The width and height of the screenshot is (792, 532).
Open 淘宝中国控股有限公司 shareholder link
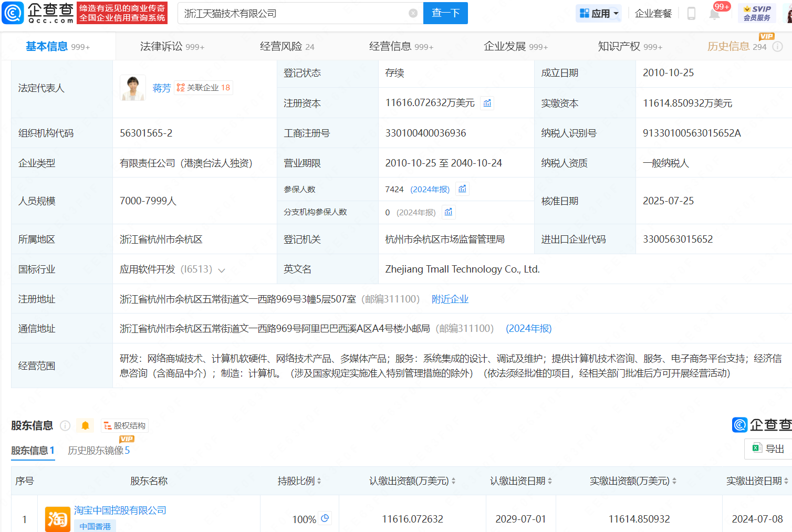click(x=120, y=510)
